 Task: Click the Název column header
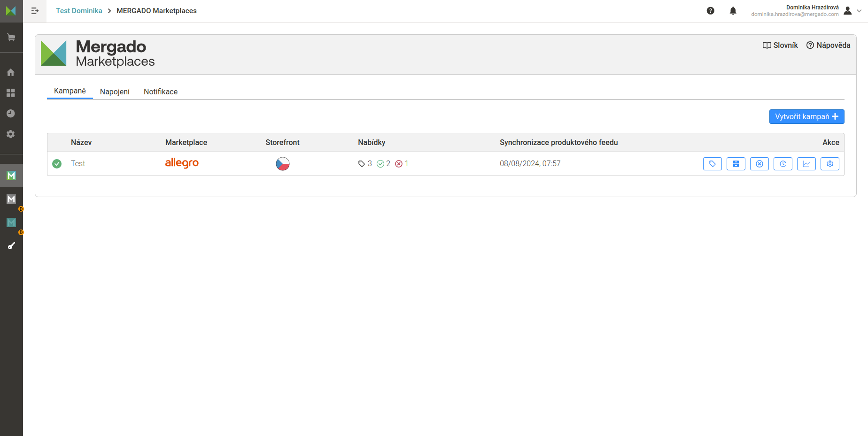coord(81,143)
